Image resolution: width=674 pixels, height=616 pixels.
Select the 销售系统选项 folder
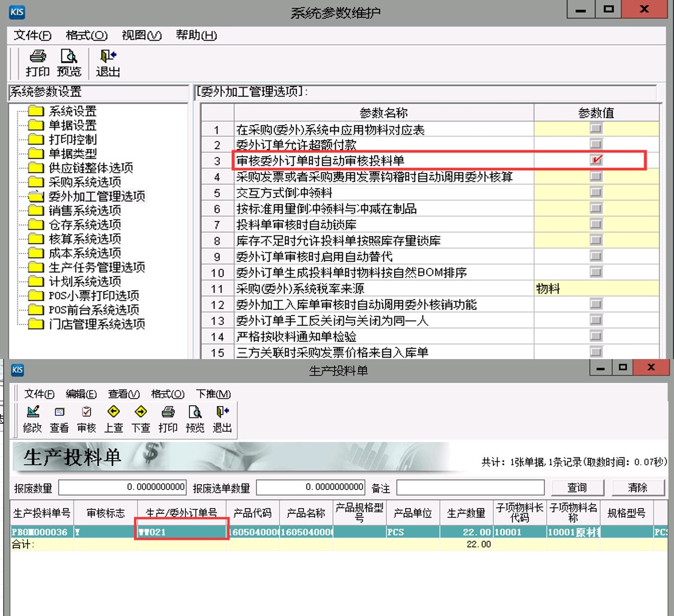(x=75, y=210)
